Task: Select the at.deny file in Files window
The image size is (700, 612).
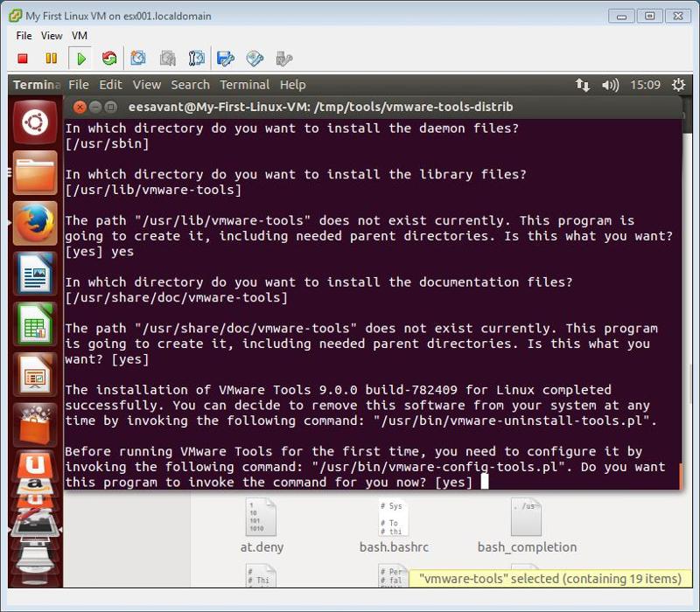Action: pyautogui.click(x=262, y=526)
